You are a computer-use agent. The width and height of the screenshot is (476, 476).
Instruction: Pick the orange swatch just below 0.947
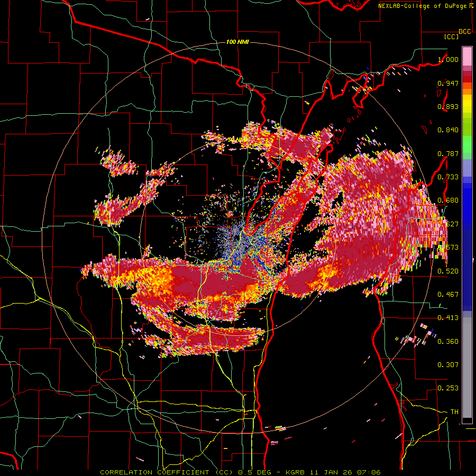[x=467, y=86]
